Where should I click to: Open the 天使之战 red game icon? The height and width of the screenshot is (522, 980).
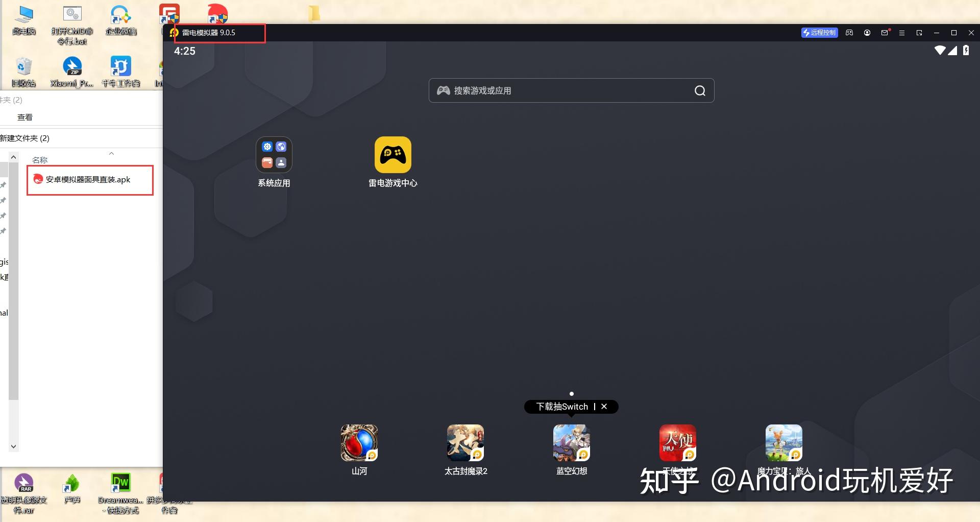678,443
